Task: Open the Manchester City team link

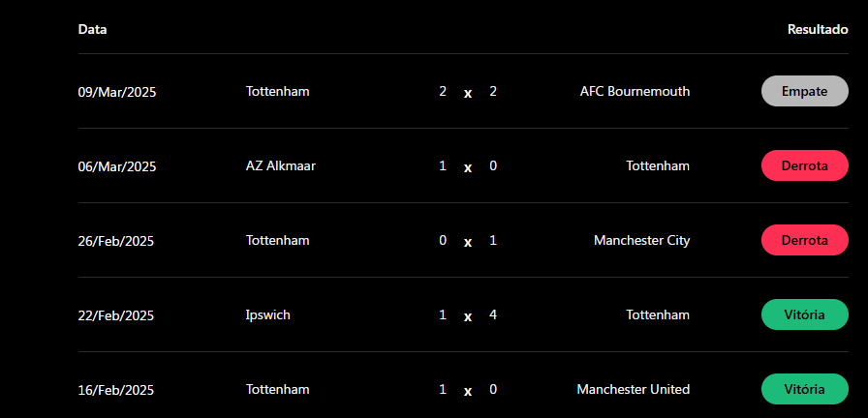Action: (x=641, y=240)
